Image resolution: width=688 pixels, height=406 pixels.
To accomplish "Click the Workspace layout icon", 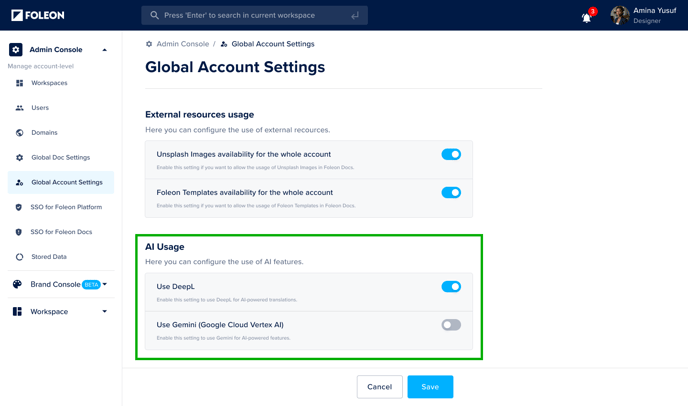I will (17, 312).
